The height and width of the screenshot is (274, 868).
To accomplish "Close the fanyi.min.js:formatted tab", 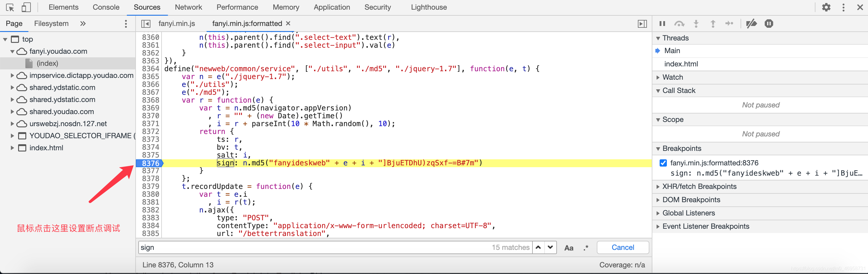I will pyautogui.click(x=288, y=23).
